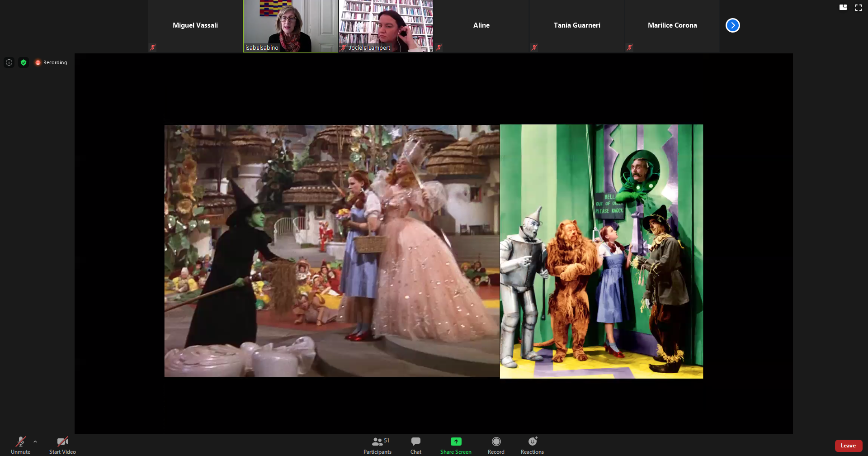Leave the meeting

pyautogui.click(x=848, y=446)
